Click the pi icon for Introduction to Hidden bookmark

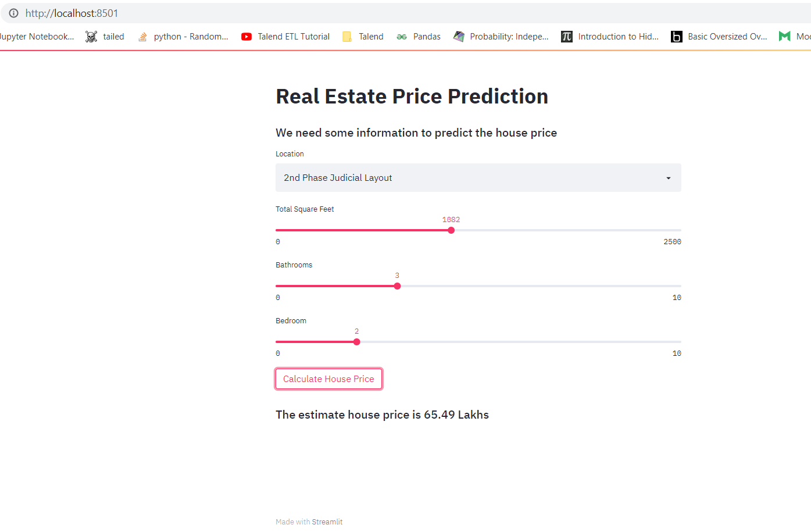[566, 36]
